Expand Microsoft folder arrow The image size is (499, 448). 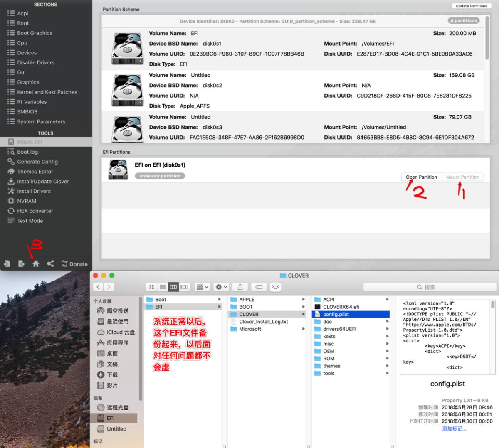click(303, 329)
